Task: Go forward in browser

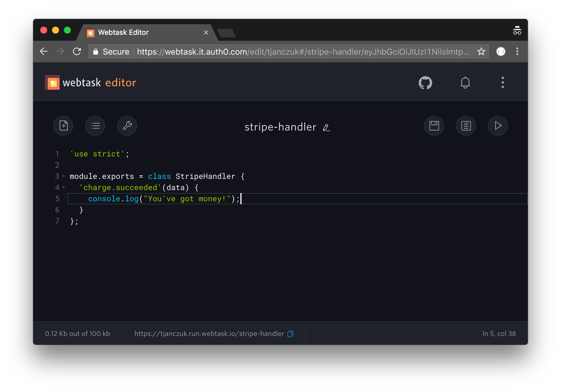Action: point(60,51)
